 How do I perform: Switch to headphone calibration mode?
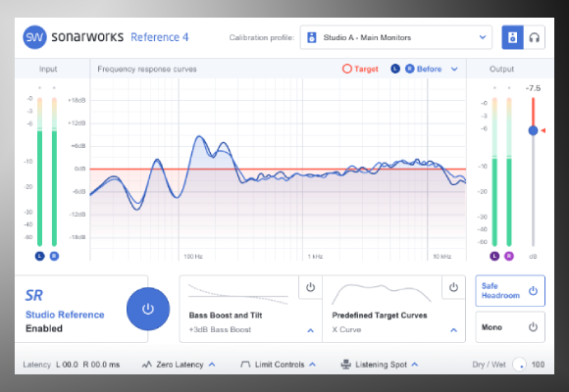534,37
